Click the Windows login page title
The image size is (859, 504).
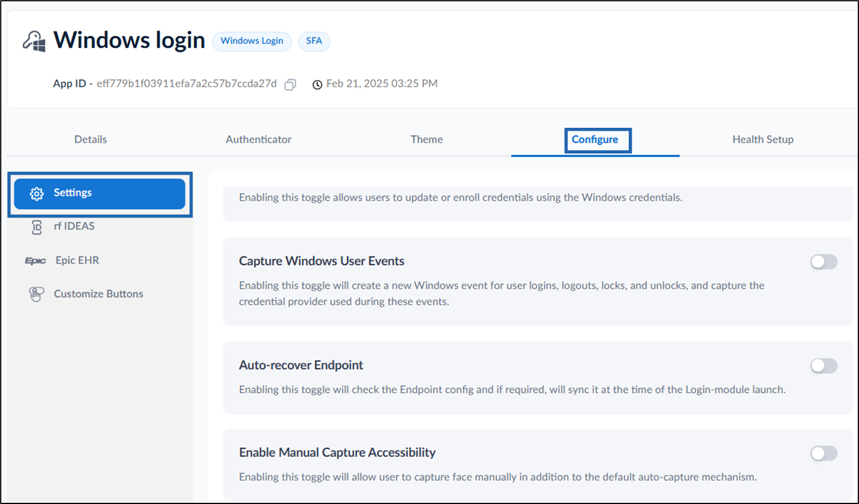pos(129,41)
